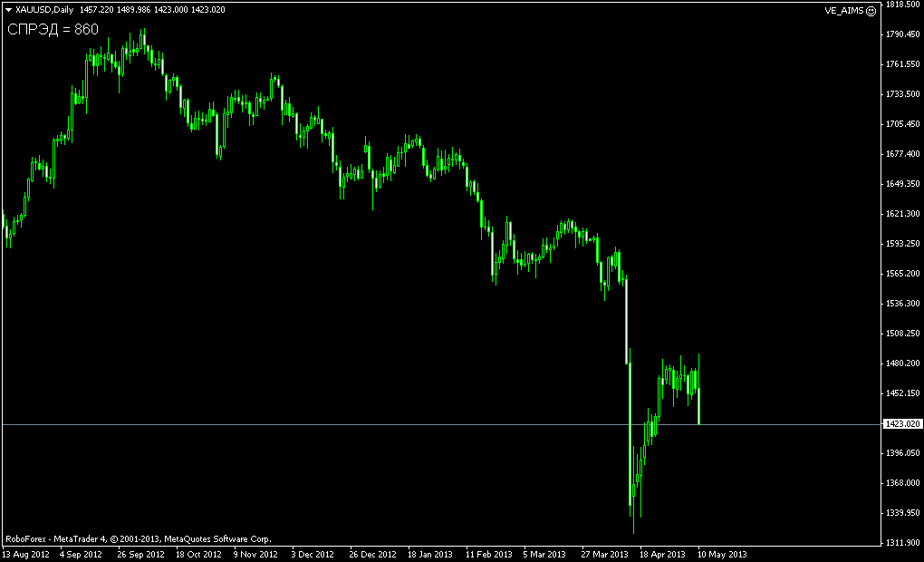The image size is (924, 562).
Task: Click the 1649.350 price scale label
Action: point(903,183)
